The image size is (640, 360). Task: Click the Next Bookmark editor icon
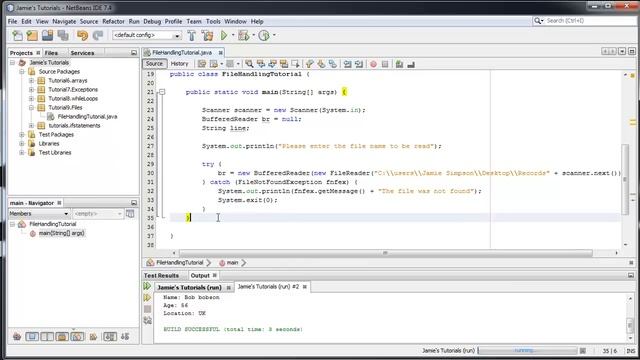pyautogui.click(x=321, y=64)
